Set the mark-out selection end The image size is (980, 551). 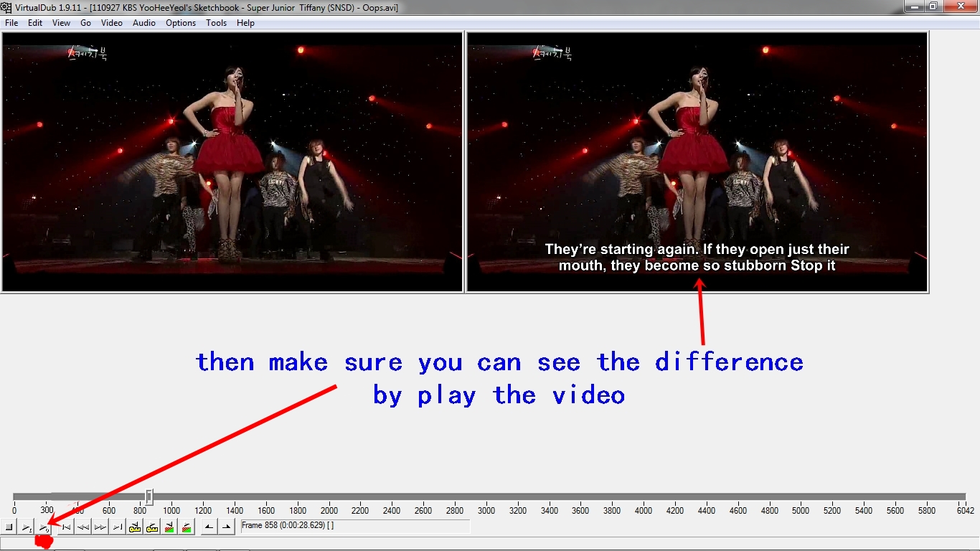click(226, 527)
